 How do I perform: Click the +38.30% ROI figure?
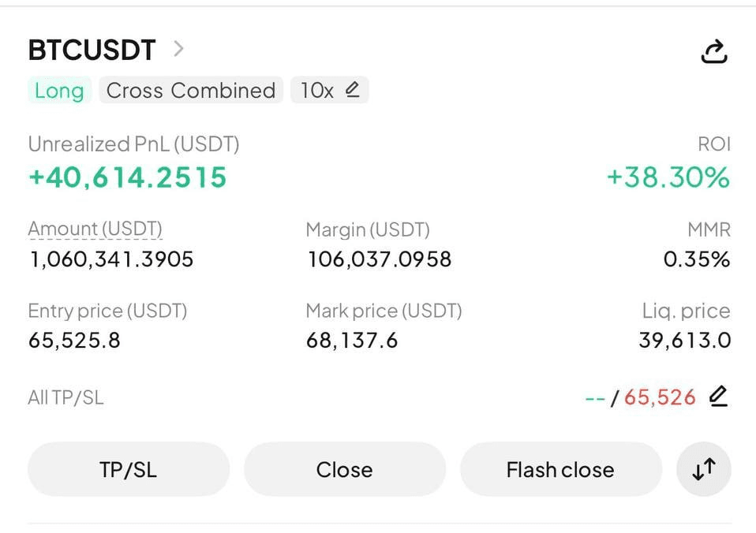pyautogui.click(x=668, y=177)
